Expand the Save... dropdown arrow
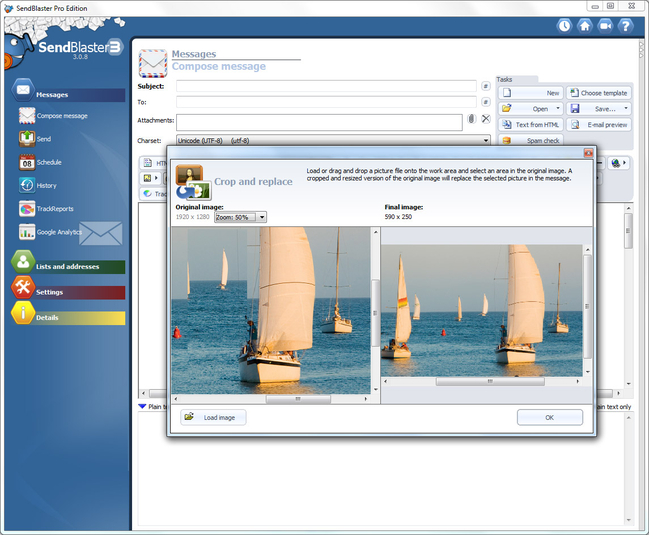 (x=626, y=109)
